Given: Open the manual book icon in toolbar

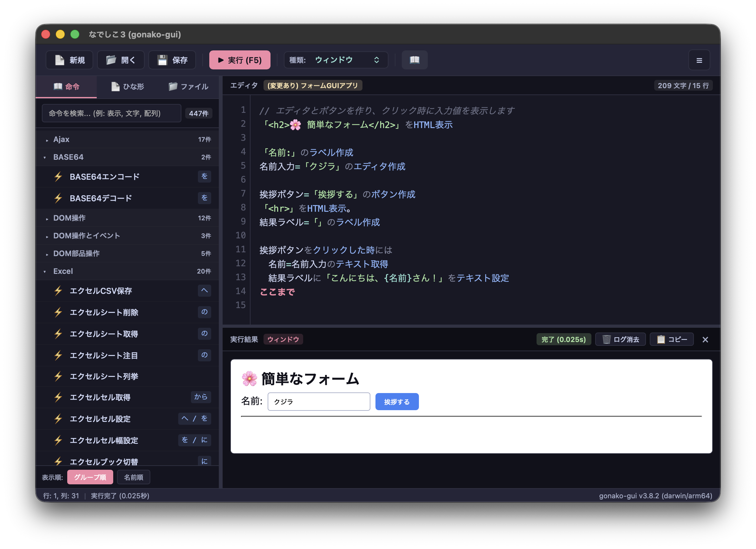Looking at the screenshot, I should (414, 60).
